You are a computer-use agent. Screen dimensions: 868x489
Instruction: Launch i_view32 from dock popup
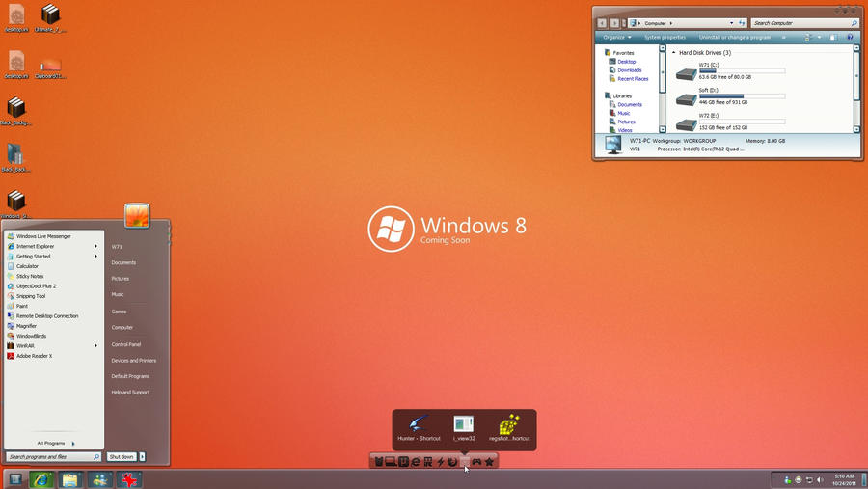[464, 429]
